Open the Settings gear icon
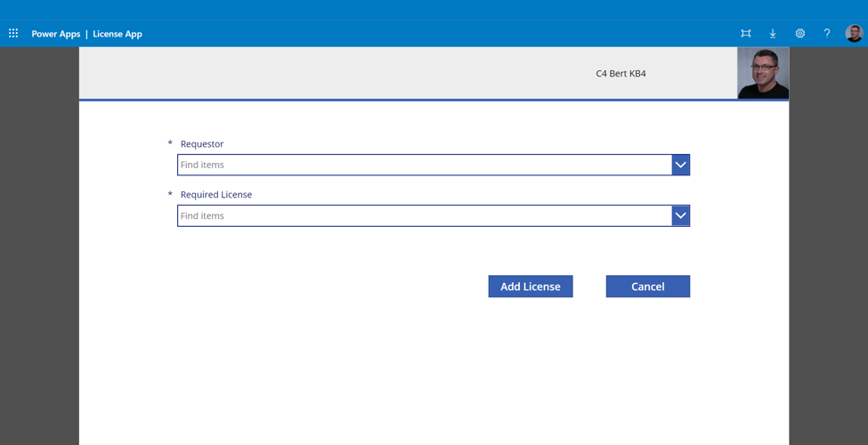The width and height of the screenshot is (868, 445). (799, 34)
